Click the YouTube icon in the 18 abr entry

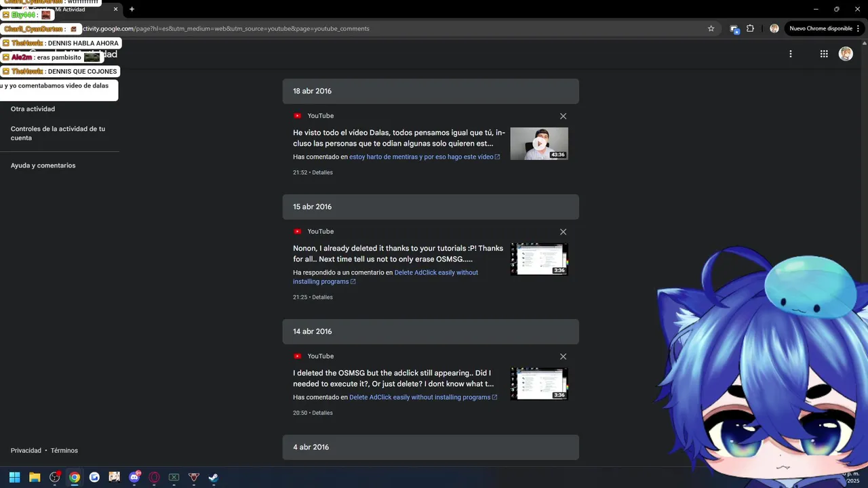coord(297,116)
